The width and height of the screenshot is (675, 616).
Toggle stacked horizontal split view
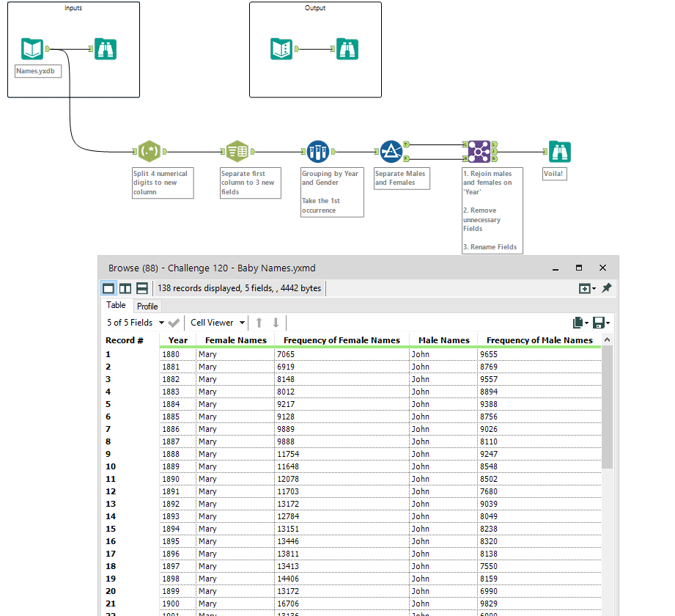142,289
